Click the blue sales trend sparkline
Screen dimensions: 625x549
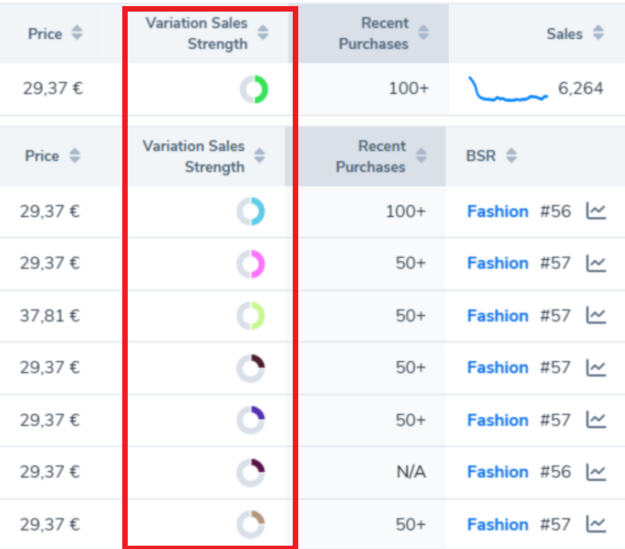coord(508,91)
